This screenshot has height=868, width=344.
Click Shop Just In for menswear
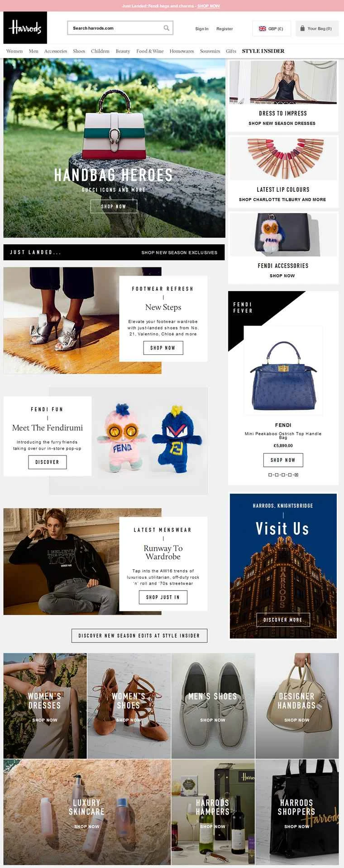pos(163,597)
